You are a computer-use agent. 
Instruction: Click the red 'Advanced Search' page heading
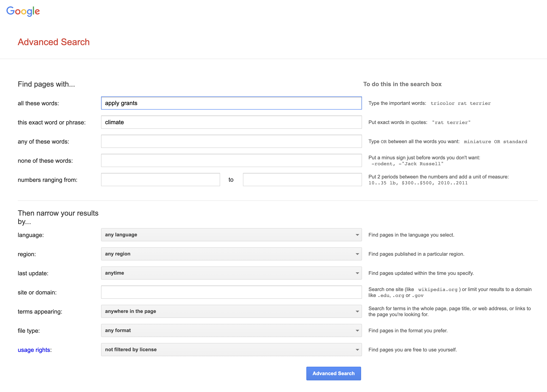click(54, 42)
